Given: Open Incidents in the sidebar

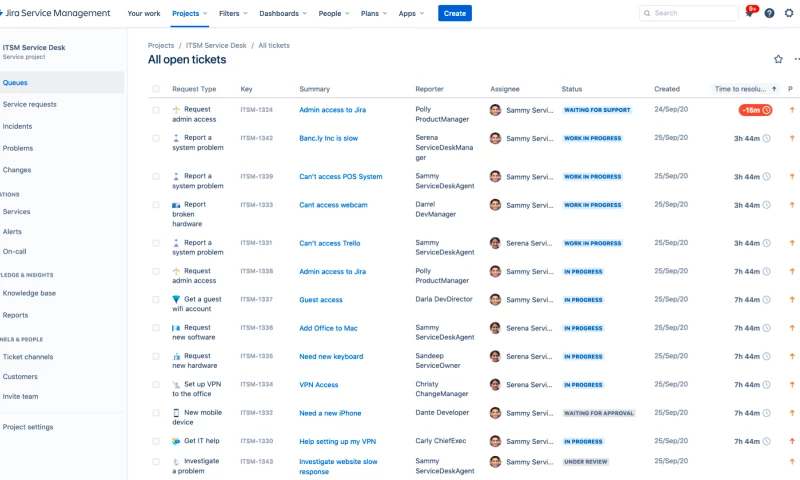Looking at the screenshot, I should 17,126.
